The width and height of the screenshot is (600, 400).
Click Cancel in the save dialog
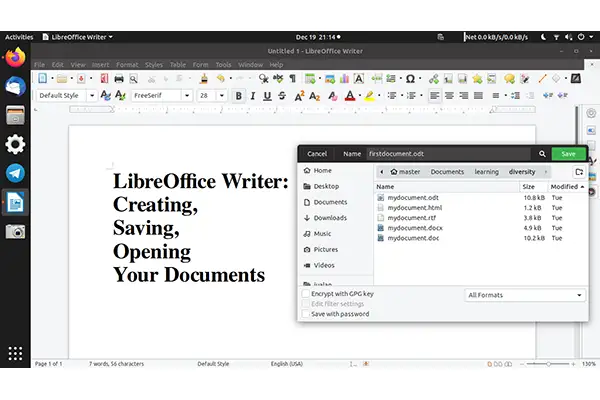point(317,154)
